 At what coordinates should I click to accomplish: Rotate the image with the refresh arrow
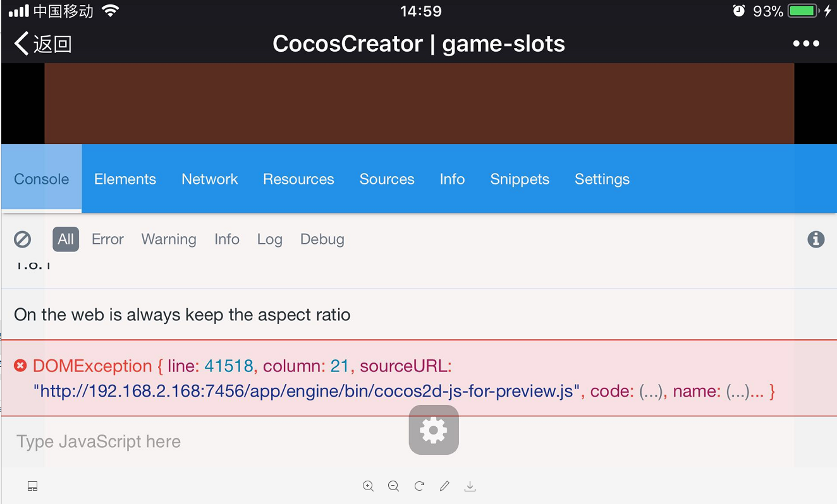(x=419, y=486)
